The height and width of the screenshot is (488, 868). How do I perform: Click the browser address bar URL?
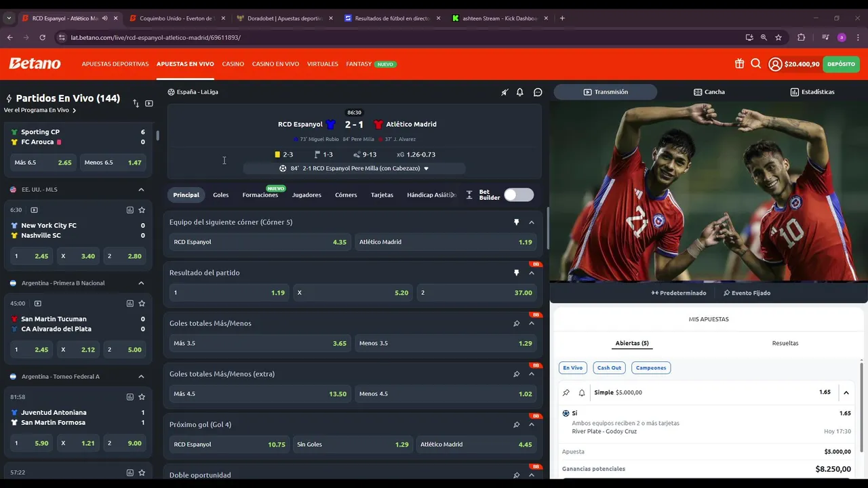pos(155,37)
